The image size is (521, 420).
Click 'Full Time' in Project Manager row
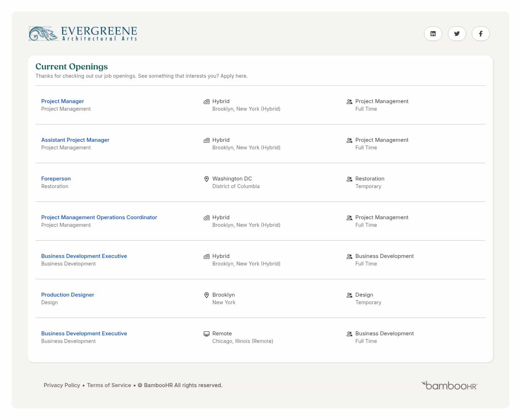click(x=366, y=109)
